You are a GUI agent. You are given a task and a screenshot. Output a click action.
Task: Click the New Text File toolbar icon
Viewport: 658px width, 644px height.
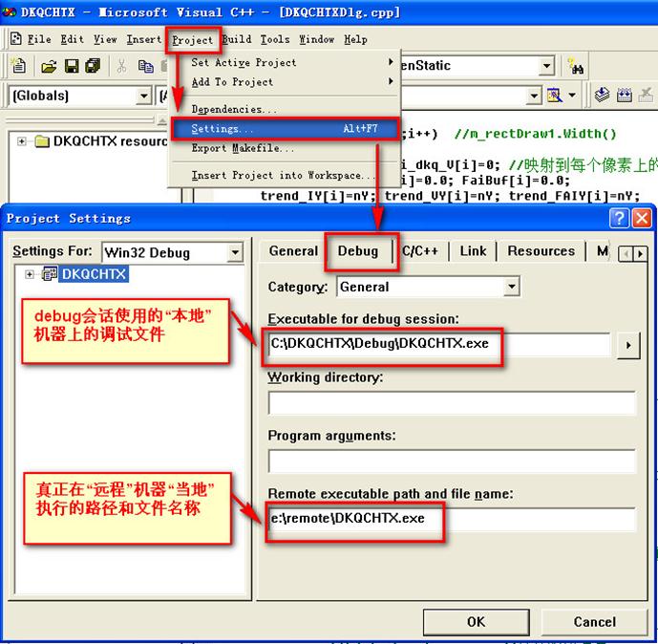[18, 66]
